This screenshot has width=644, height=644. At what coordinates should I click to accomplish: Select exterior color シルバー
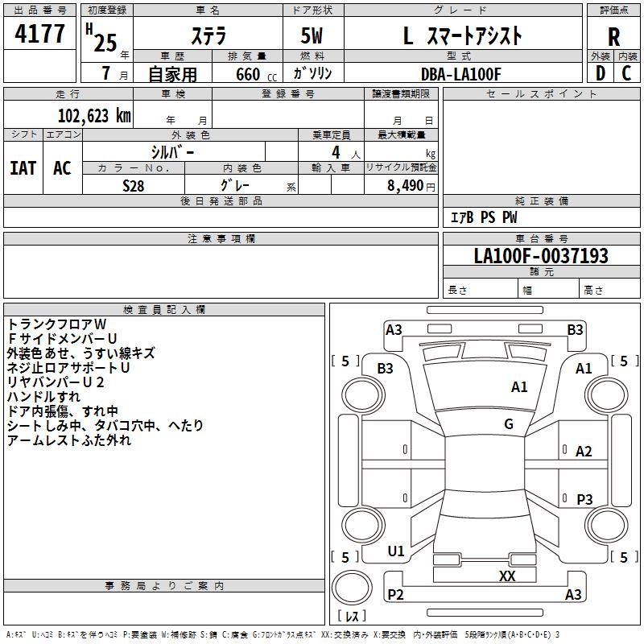coord(172,152)
